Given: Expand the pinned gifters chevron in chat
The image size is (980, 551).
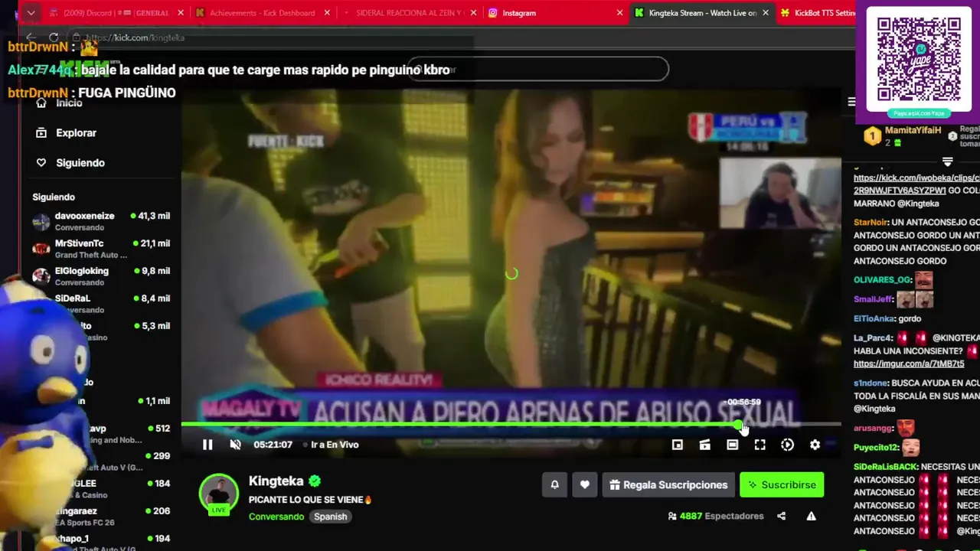Looking at the screenshot, I should 947,161.
